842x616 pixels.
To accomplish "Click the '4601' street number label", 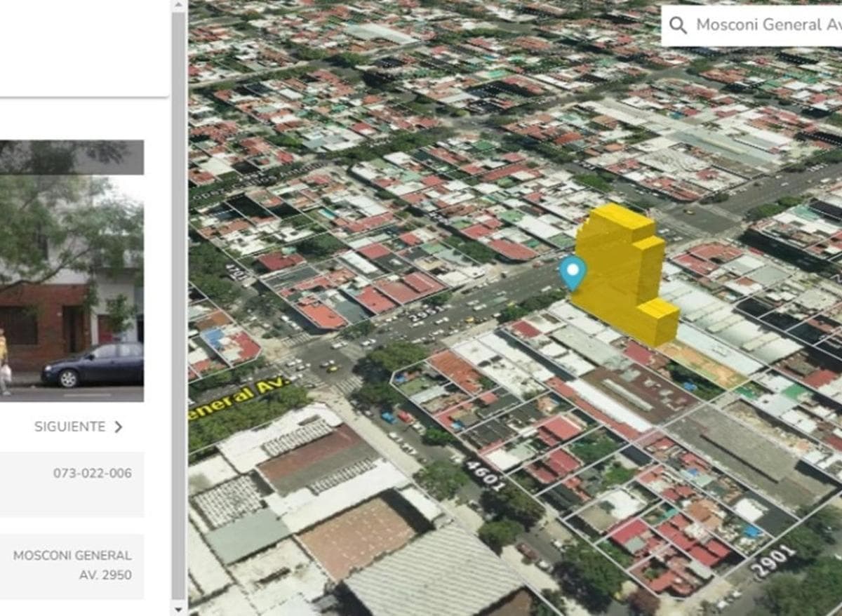I will [484, 476].
